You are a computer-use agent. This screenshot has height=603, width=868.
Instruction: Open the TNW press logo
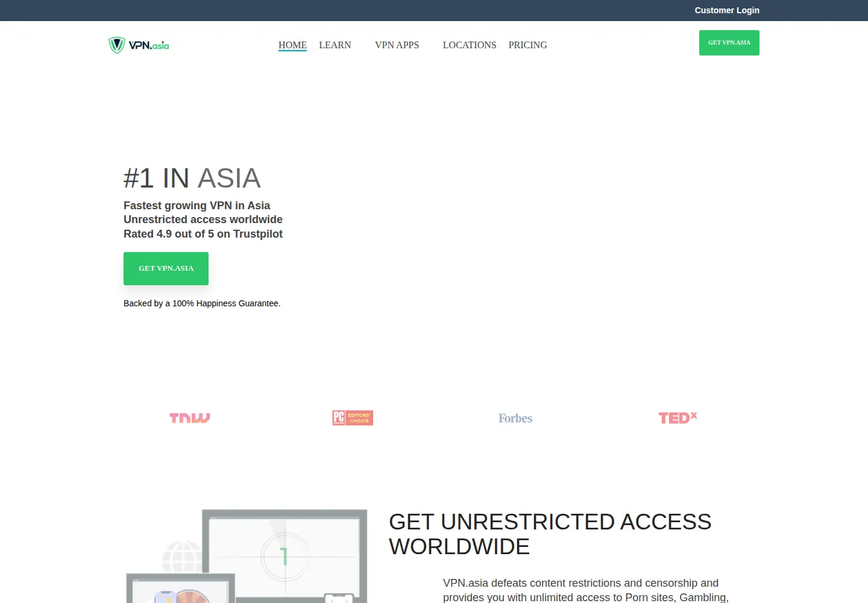[190, 418]
